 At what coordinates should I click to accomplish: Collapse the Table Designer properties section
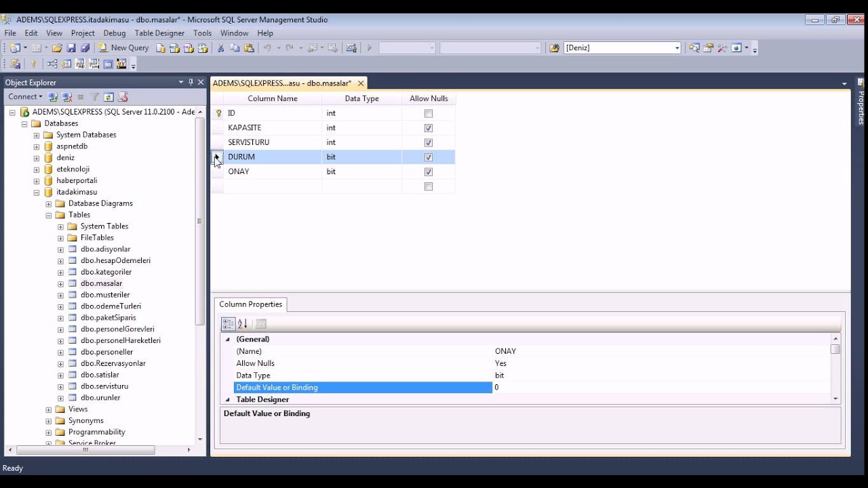click(x=228, y=400)
